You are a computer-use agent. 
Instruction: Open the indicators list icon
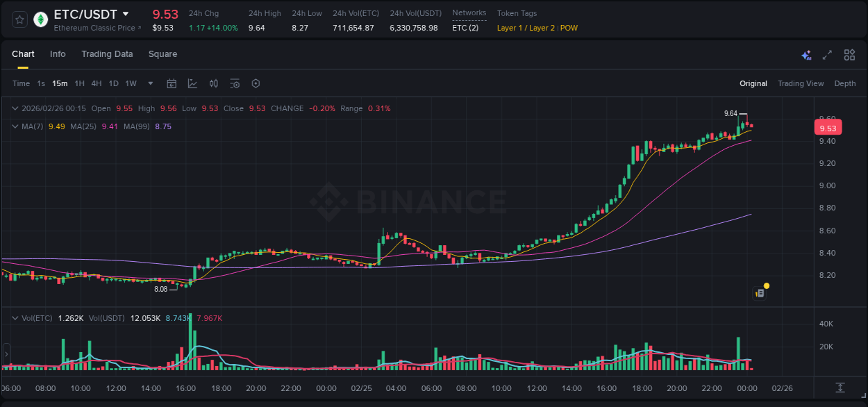pyautogui.click(x=234, y=83)
